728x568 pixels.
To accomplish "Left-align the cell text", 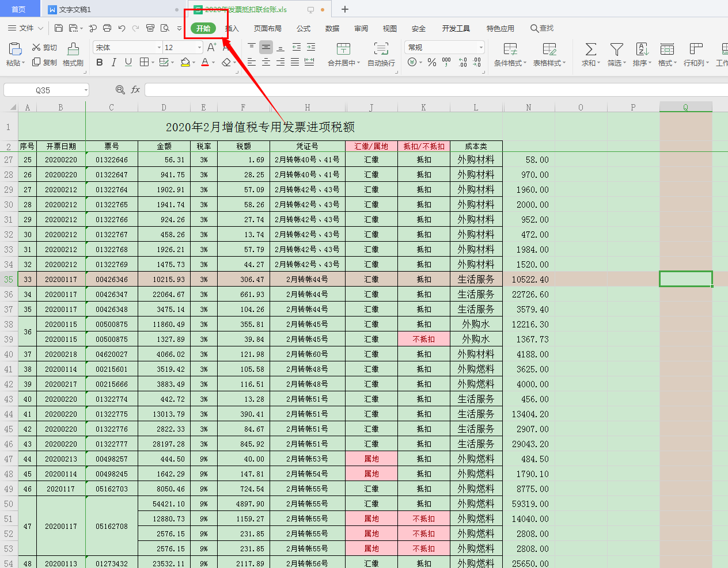I will click(x=252, y=62).
